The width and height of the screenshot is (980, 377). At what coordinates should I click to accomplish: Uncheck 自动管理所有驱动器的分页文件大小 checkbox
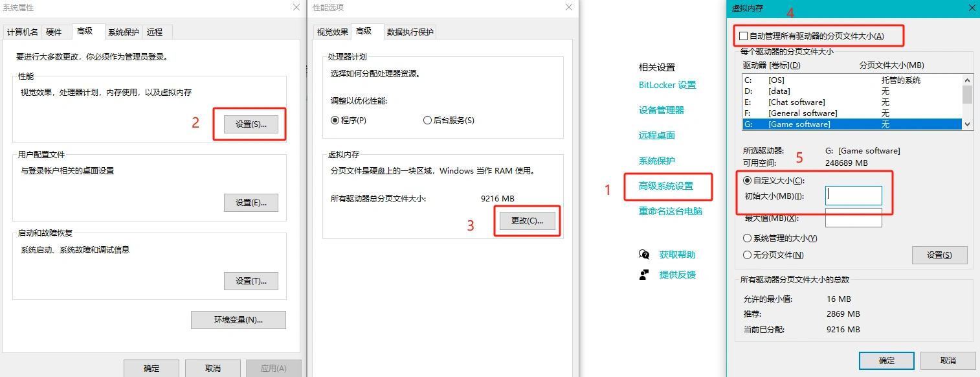743,36
